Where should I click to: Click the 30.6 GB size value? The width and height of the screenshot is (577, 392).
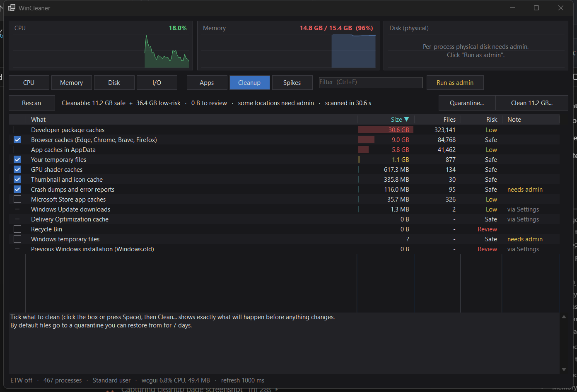coord(398,130)
